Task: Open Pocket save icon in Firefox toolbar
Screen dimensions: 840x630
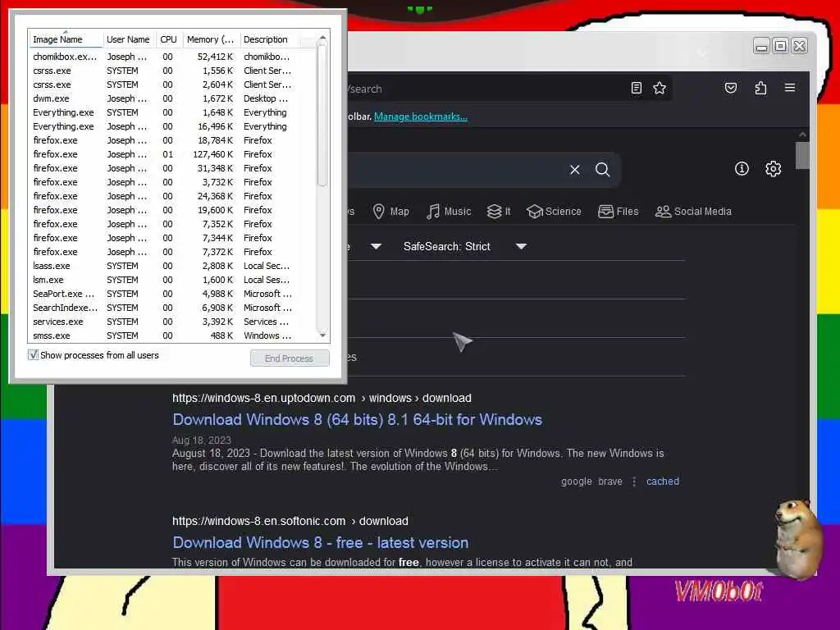Action: (x=731, y=88)
